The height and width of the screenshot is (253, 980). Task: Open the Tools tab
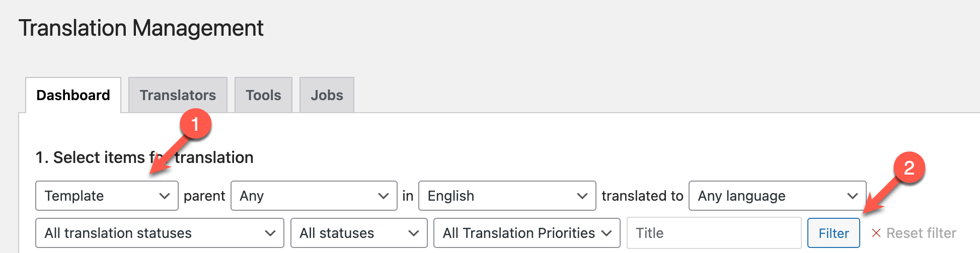click(263, 95)
